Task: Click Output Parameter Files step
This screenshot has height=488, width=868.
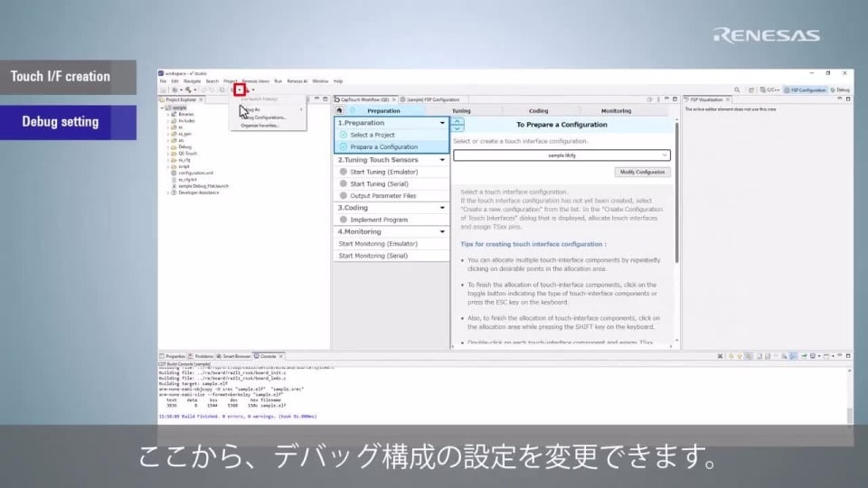Action: point(392,196)
